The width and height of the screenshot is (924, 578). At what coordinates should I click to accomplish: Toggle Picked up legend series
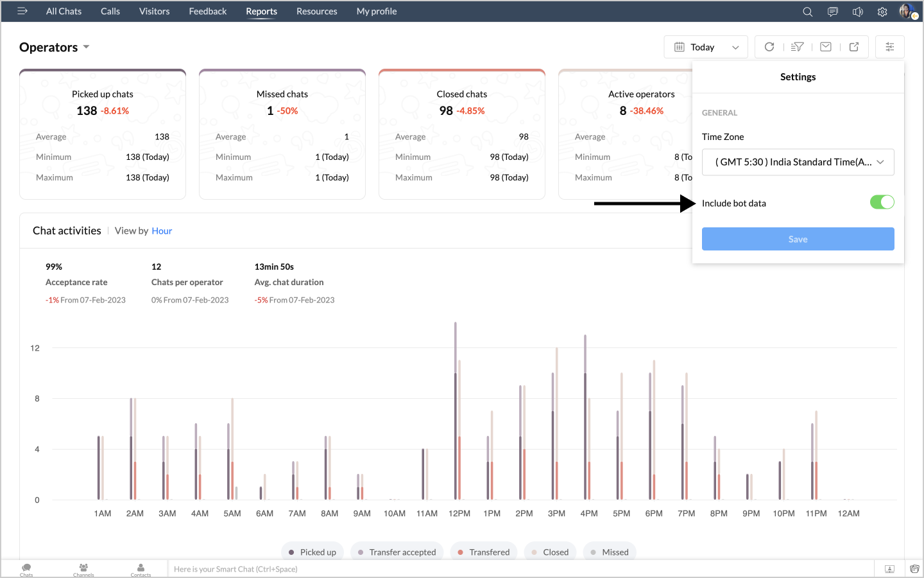click(x=312, y=552)
